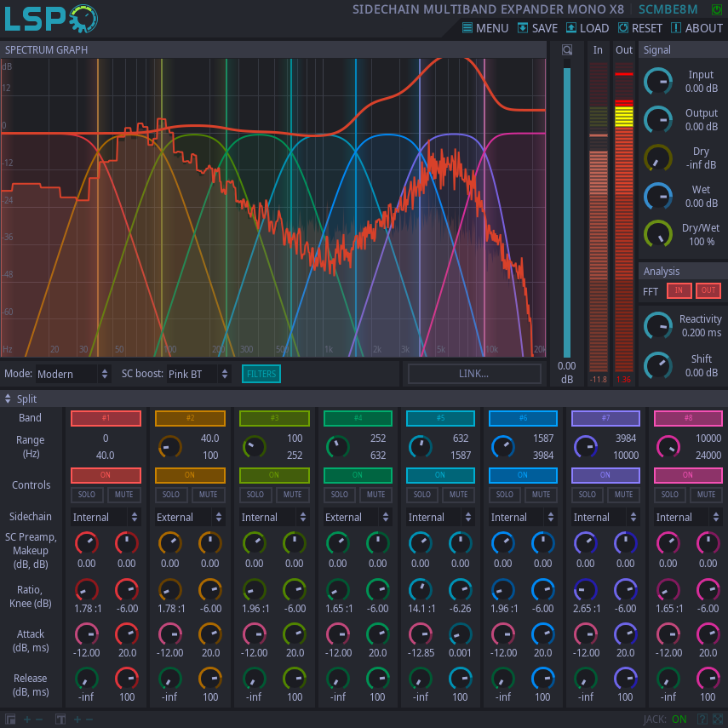
Task: Open band #3 Sidechain dropdown
Action: pyautogui.click(x=274, y=517)
